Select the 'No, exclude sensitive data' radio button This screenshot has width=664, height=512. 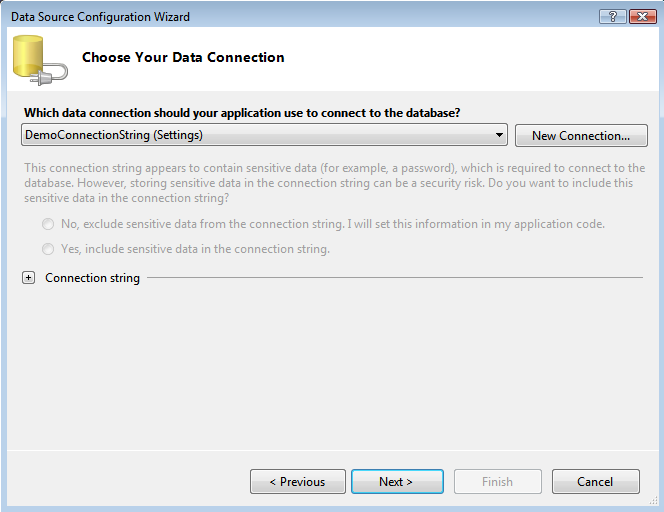coord(48,224)
